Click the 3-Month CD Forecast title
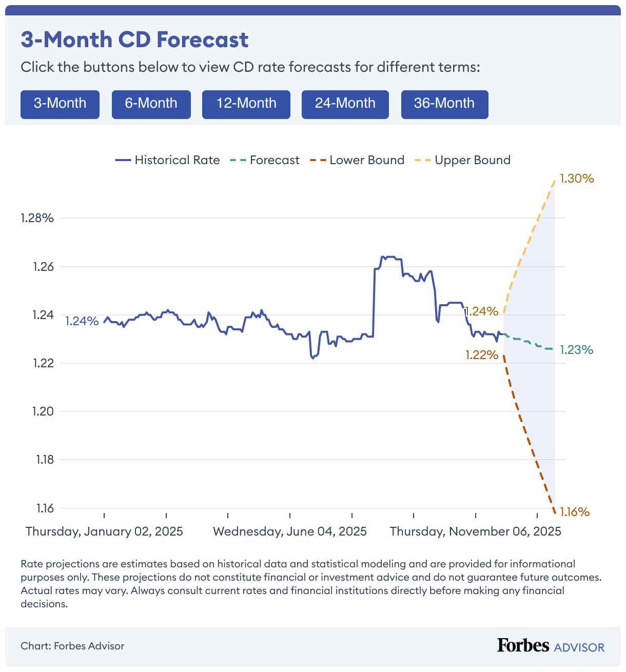The image size is (626, 672). coord(134,39)
